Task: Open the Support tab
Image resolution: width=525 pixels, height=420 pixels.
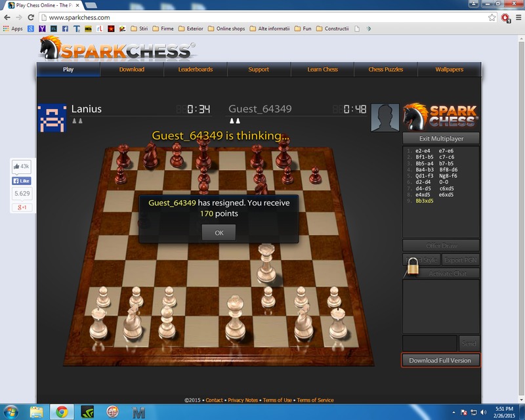Action: coord(259,70)
